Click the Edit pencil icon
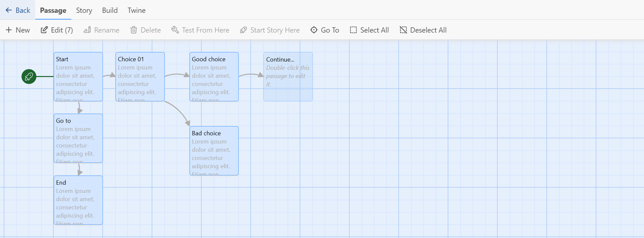 pyautogui.click(x=44, y=30)
